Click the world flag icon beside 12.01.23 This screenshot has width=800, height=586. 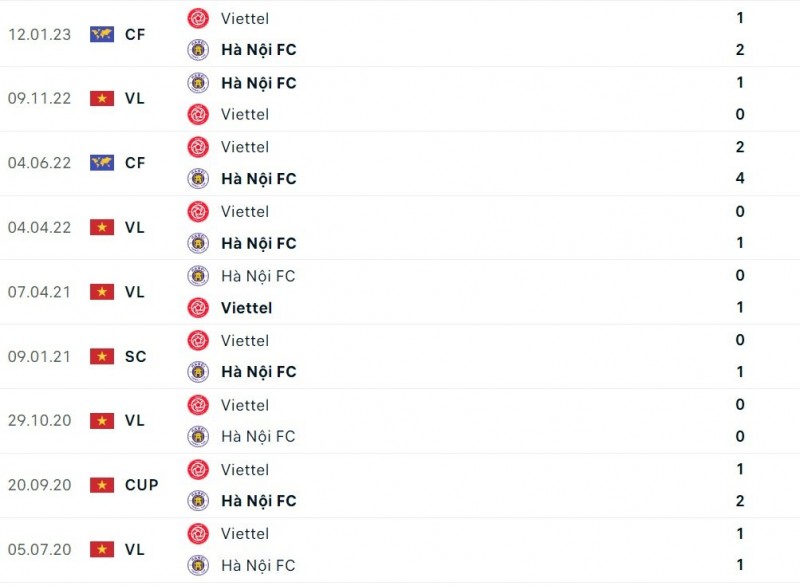click(x=102, y=34)
